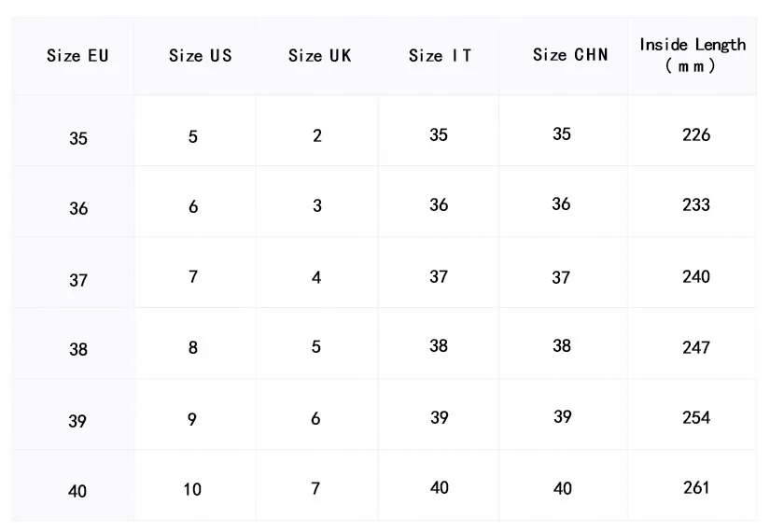Click the 247 inside length value

pos(696,348)
